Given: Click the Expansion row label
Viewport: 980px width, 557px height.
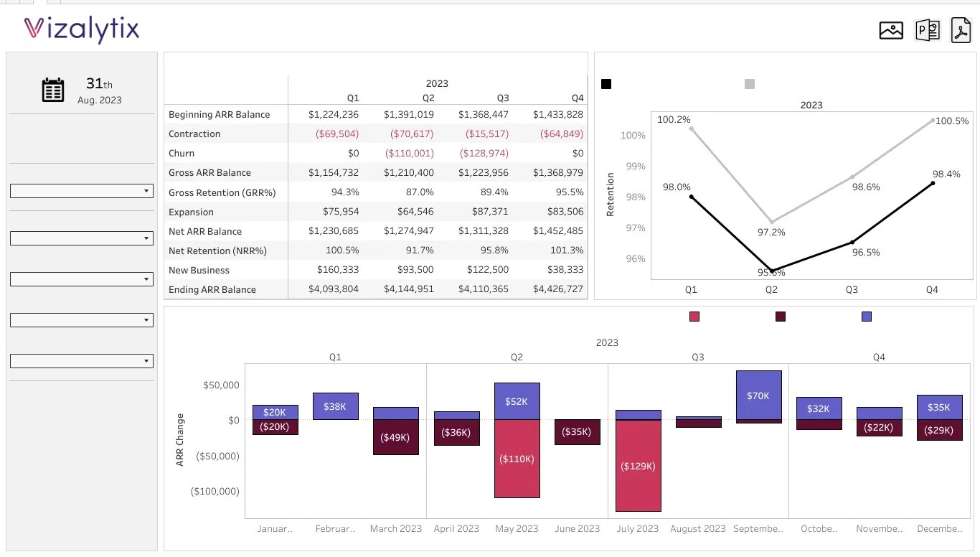Looking at the screenshot, I should 191,212.
